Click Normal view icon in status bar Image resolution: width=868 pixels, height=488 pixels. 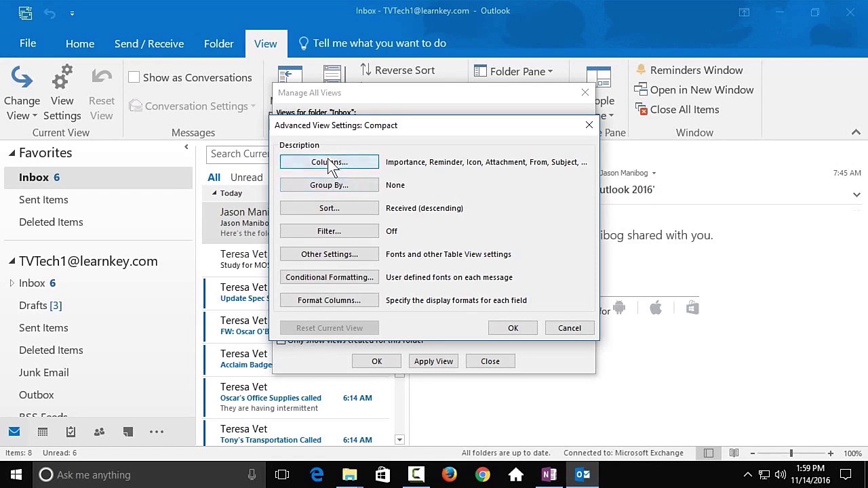[x=709, y=453]
